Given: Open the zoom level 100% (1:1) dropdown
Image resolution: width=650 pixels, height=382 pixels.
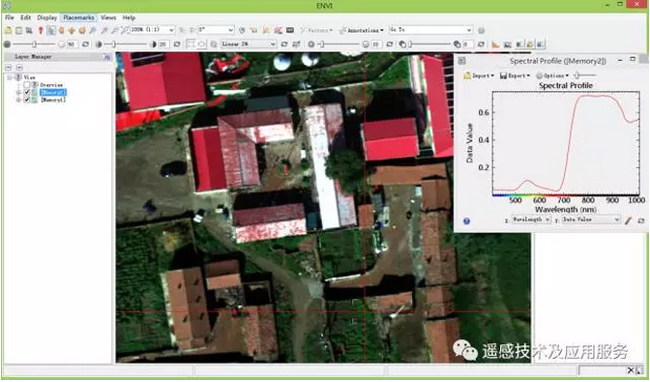Looking at the screenshot, I should tap(153, 30).
